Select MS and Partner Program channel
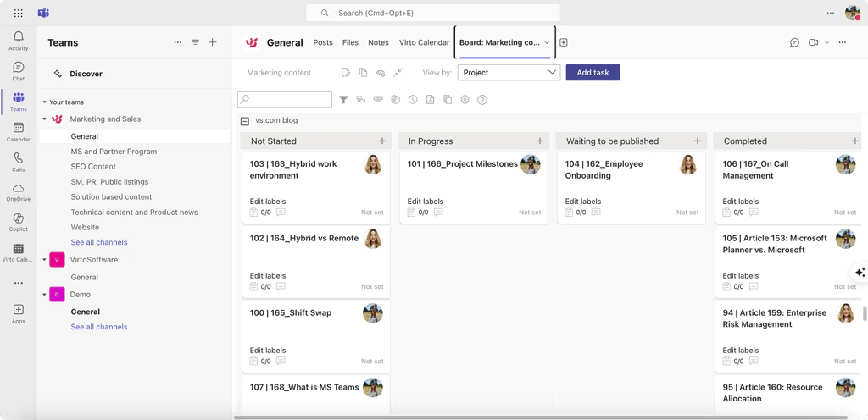 click(x=114, y=152)
